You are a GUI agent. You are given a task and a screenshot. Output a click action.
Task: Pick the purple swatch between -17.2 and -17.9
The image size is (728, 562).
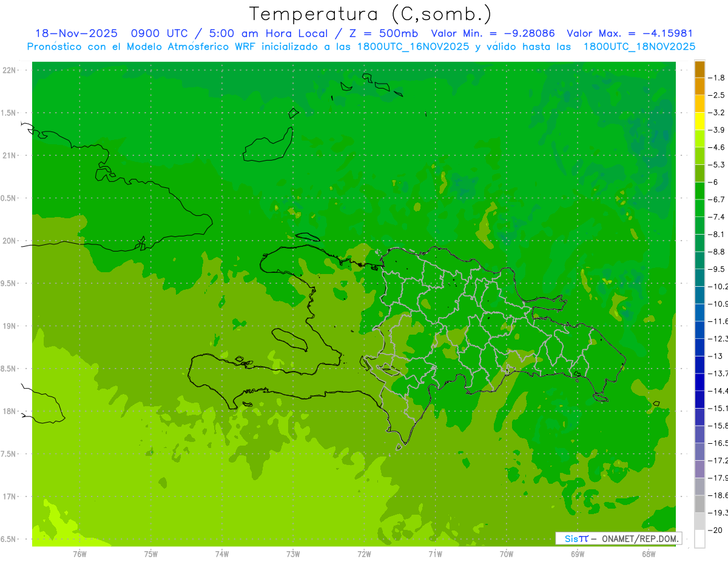coord(699,469)
